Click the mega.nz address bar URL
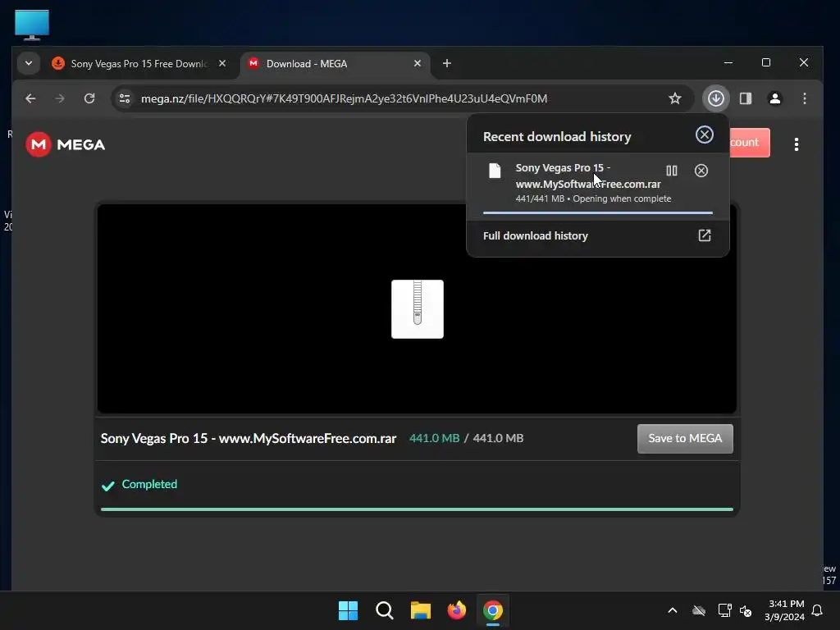Screen dimensions: 840x630 pyautogui.click(x=344, y=98)
